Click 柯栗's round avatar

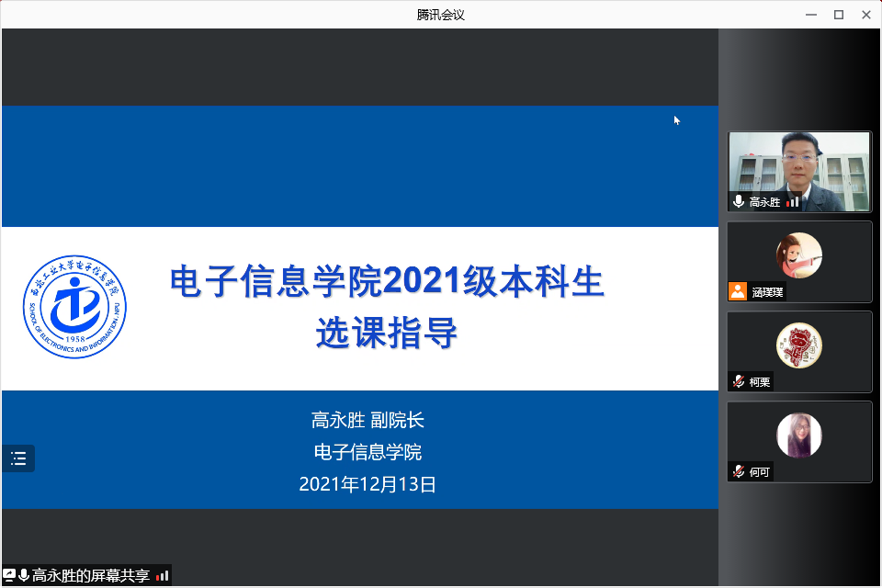pos(799,345)
